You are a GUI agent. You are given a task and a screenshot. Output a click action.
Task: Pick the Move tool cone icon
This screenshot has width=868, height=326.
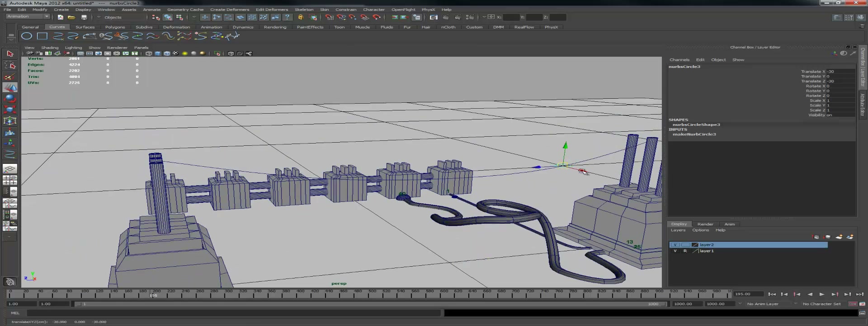point(10,87)
